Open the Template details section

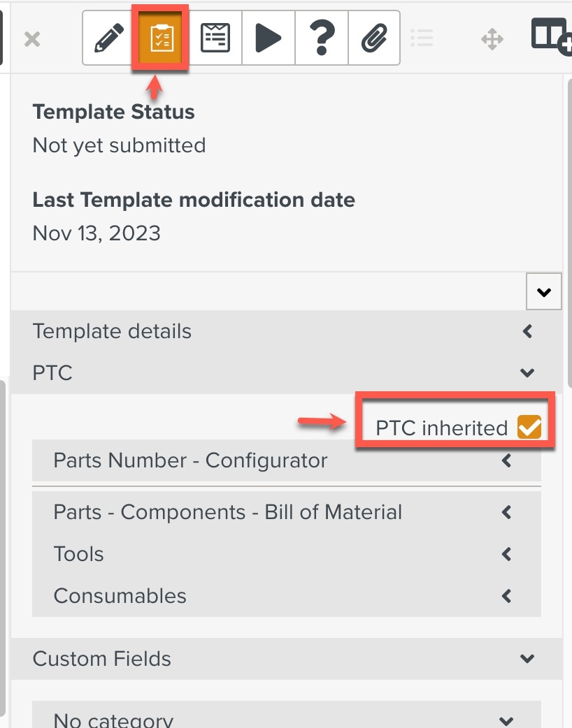(x=527, y=330)
